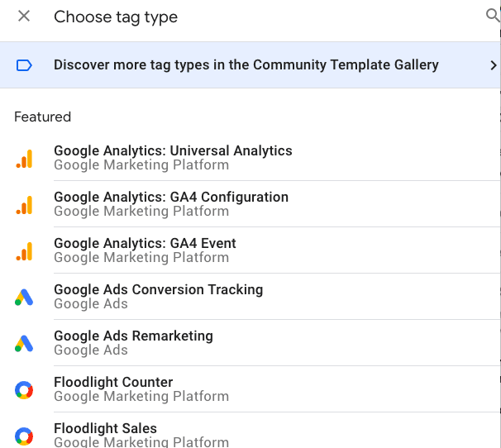Click the Community Template Gallery tag icon
The width and height of the screenshot is (501, 448).
[x=24, y=65]
